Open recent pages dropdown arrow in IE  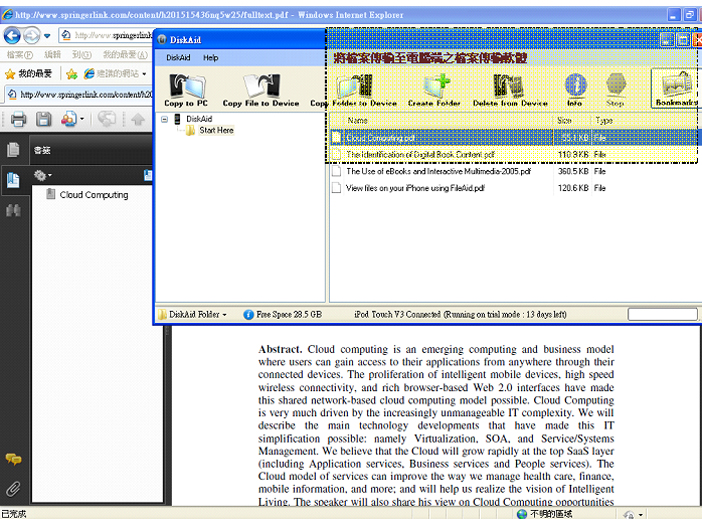click(x=47, y=35)
